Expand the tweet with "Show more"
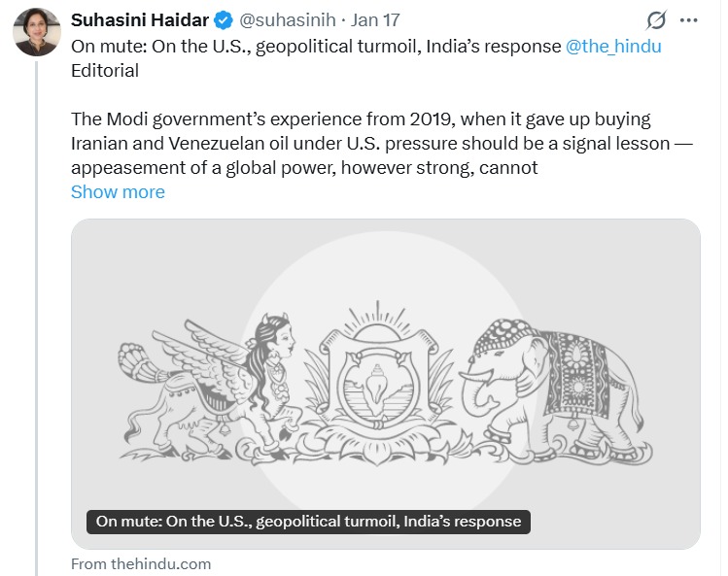This screenshot has height=576, width=728. (x=118, y=191)
